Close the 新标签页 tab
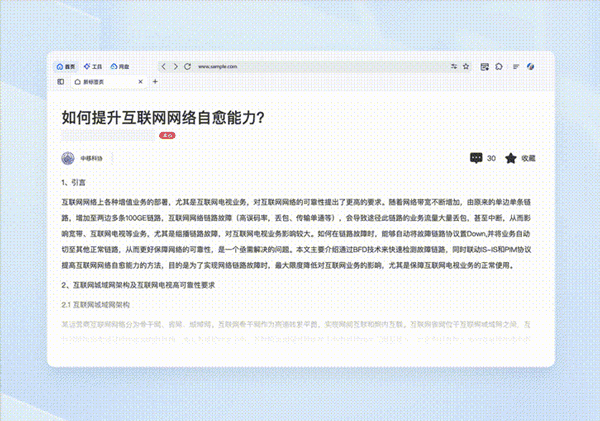This screenshot has height=421, width=600. click(140, 81)
